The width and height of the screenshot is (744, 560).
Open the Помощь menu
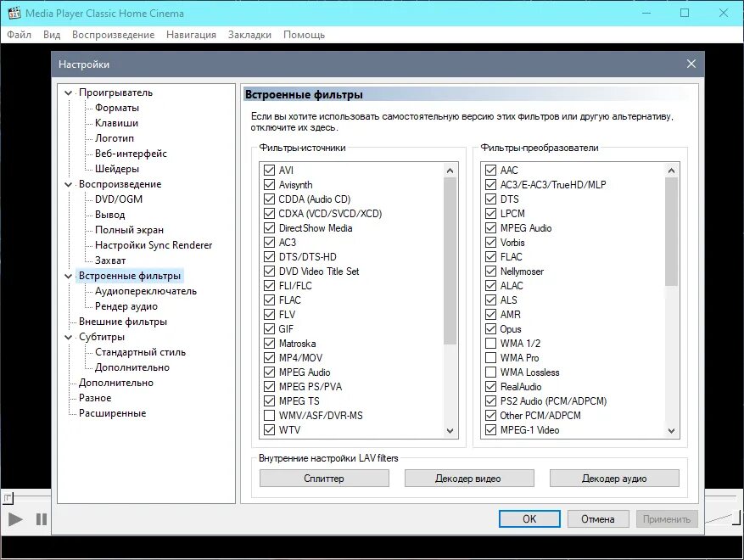[304, 35]
